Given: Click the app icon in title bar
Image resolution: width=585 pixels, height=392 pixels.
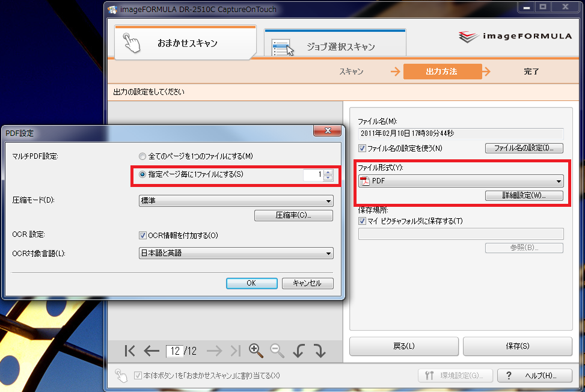Looking at the screenshot, I should coord(112,10).
